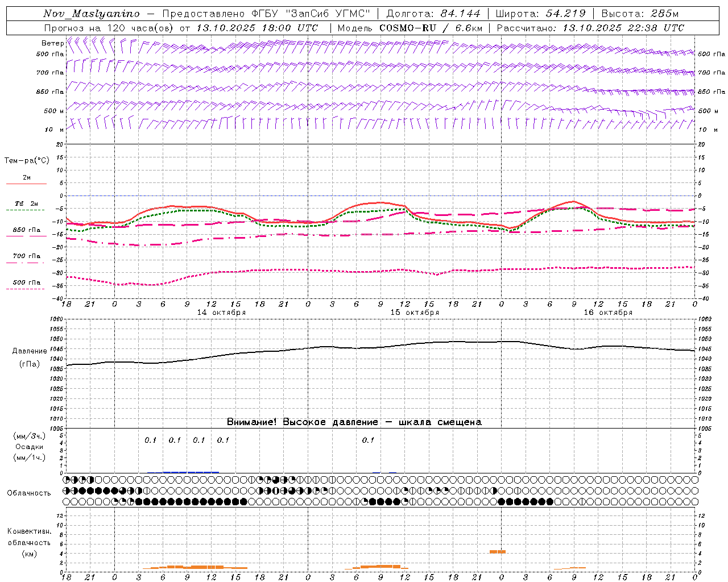Click the Внимание! Высокое давление warning text
The height and width of the screenshot is (582, 728).
(x=354, y=422)
